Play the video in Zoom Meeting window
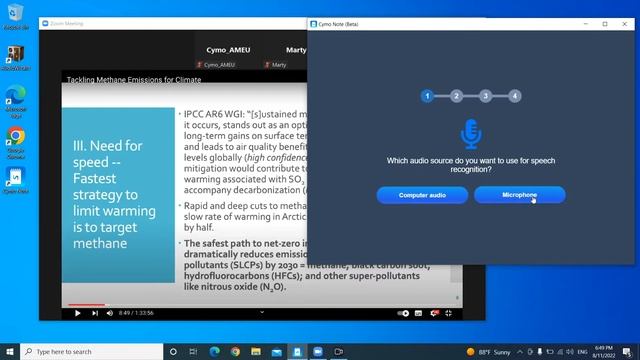Viewport: 640px width, 360px height. pos(78,313)
